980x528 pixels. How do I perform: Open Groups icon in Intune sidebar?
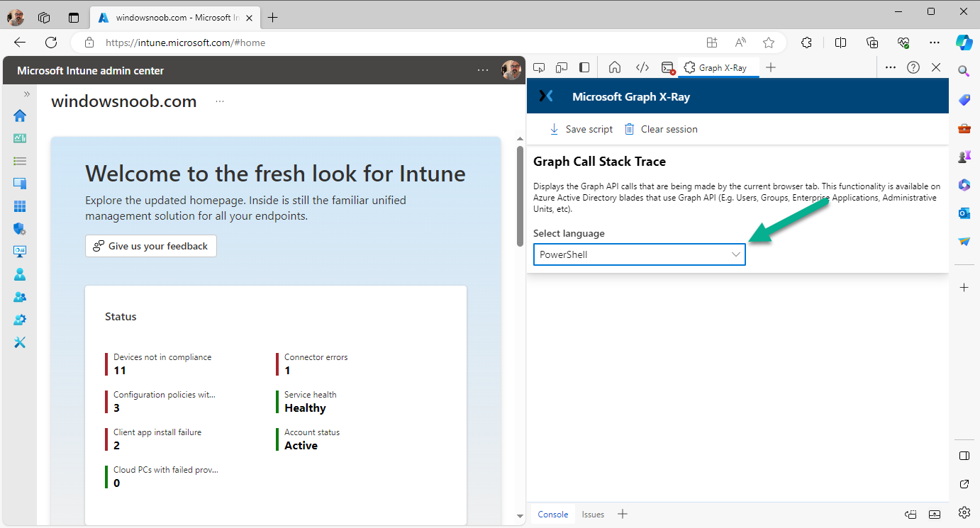point(20,297)
